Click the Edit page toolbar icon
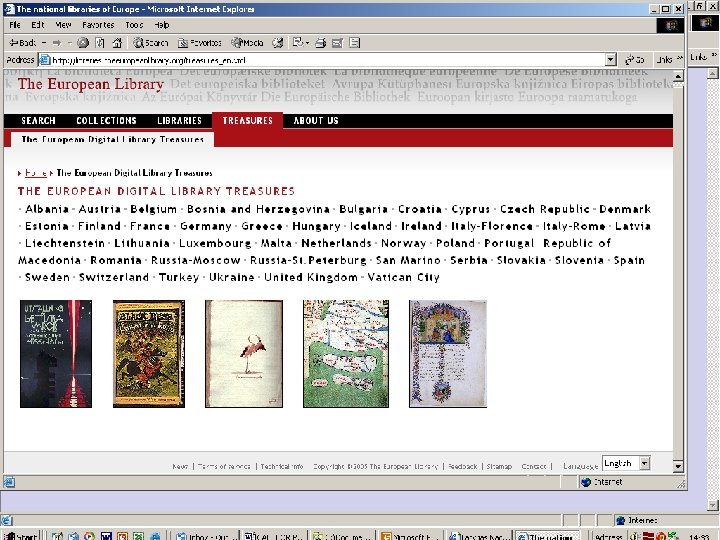Viewport: 720px width, 540px height. (x=338, y=43)
